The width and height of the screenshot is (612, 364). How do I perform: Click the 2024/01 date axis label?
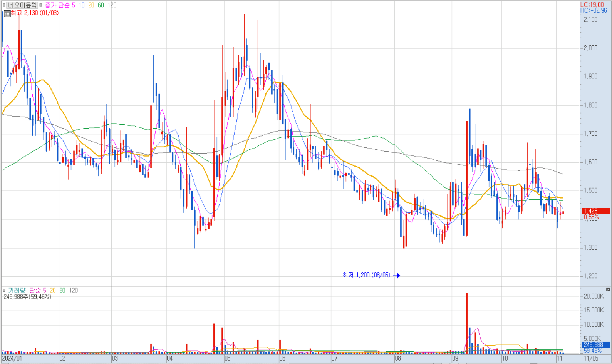12,358
